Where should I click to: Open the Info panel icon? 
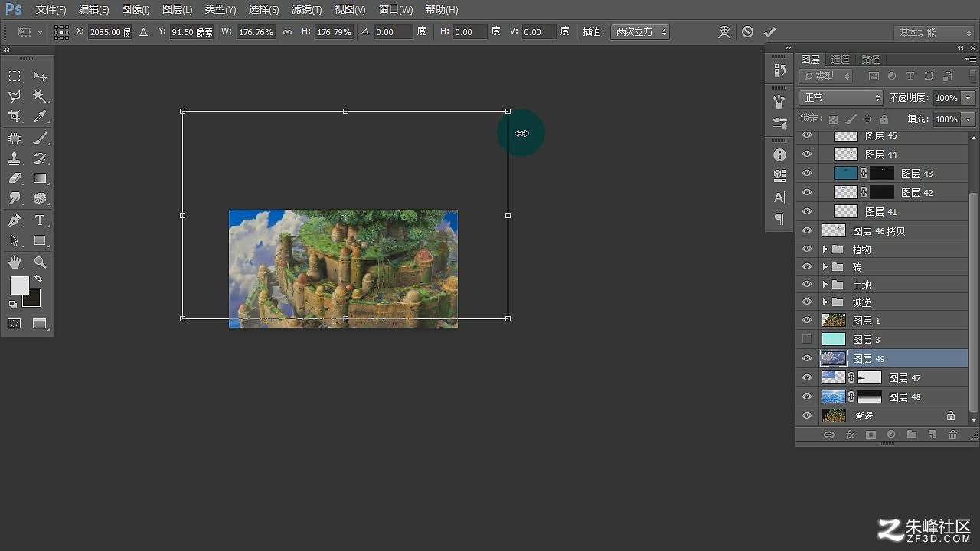[779, 155]
